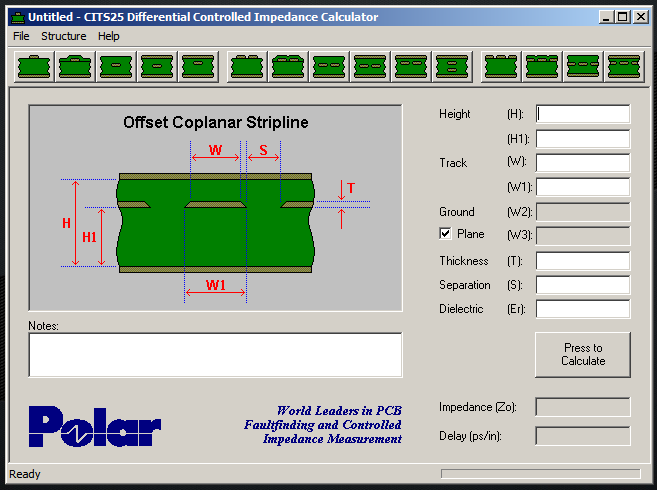The image size is (658, 490).
Task: Click the Dielectric (Er) input field
Action: point(583,309)
